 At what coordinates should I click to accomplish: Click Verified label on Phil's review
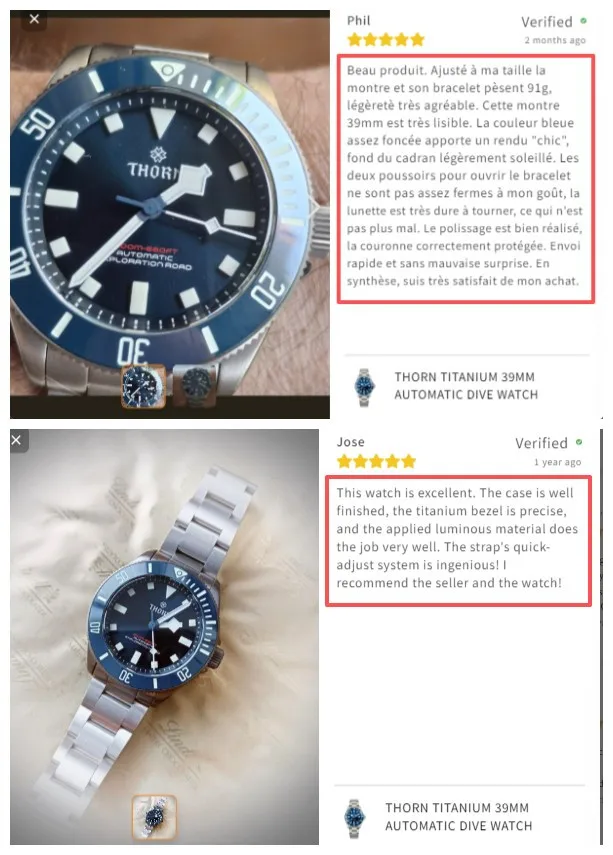coord(546,22)
